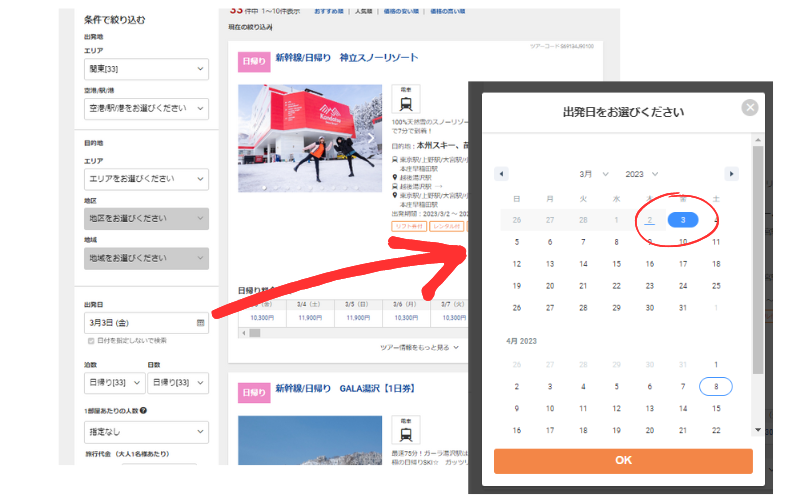
Task: Open the 3月 month dropdown
Action: tap(593, 174)
